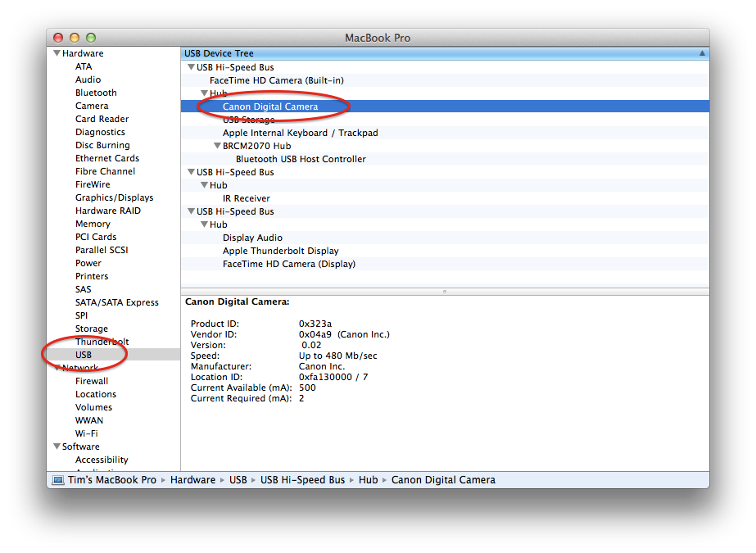Select USB in the Hardware sidebar
Image resolution: width=756 pixels, height=553 pixels.
click(x=84, y=354)
